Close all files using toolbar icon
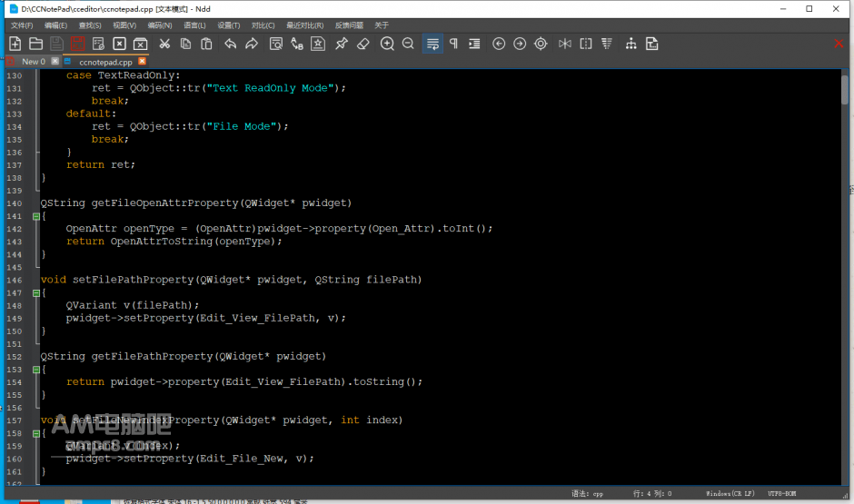854x504 pixels. point(141,44)
